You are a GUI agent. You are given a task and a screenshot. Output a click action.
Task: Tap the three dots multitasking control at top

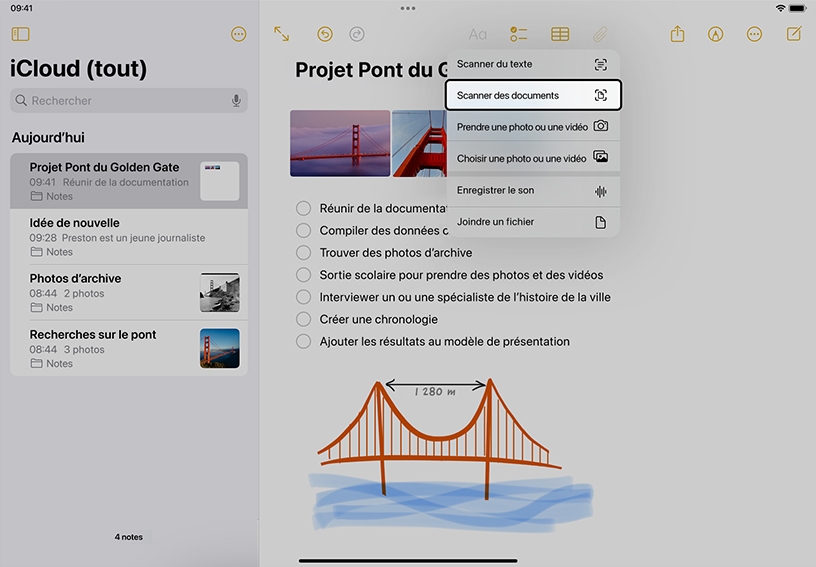click(408, 8)
